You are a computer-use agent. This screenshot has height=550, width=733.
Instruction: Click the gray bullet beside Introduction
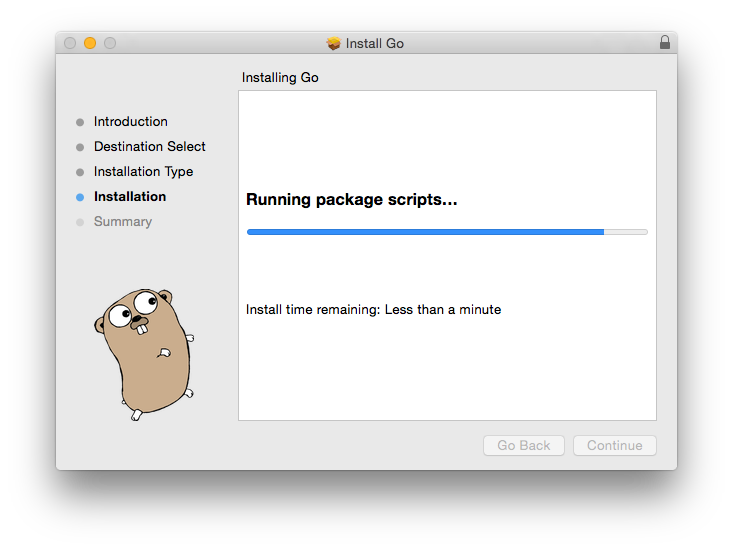coord(80,122)
